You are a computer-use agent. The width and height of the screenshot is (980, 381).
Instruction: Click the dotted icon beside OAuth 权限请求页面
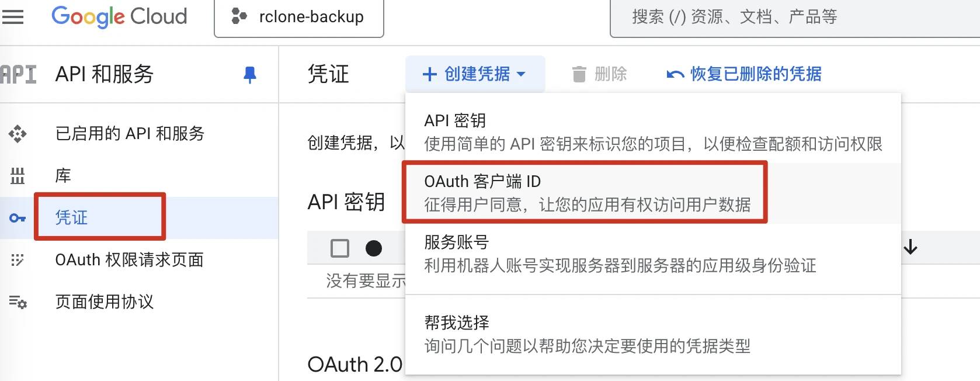coord(18,260)
